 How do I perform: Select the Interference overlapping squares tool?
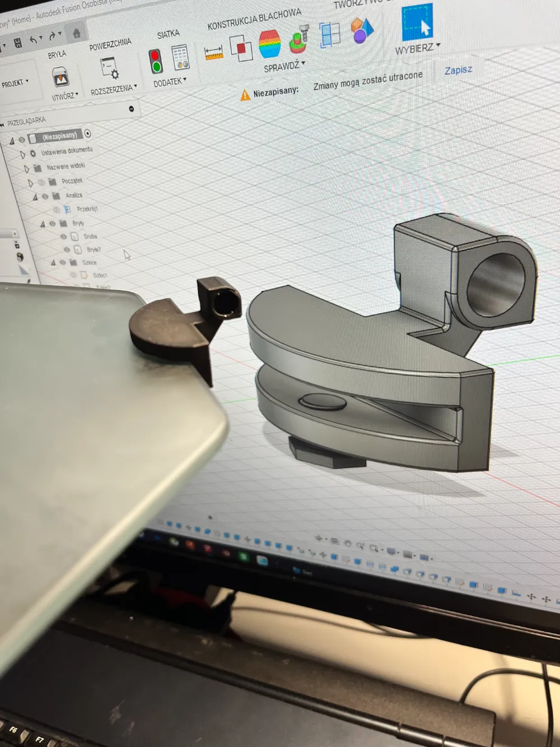tap(241, 48)
